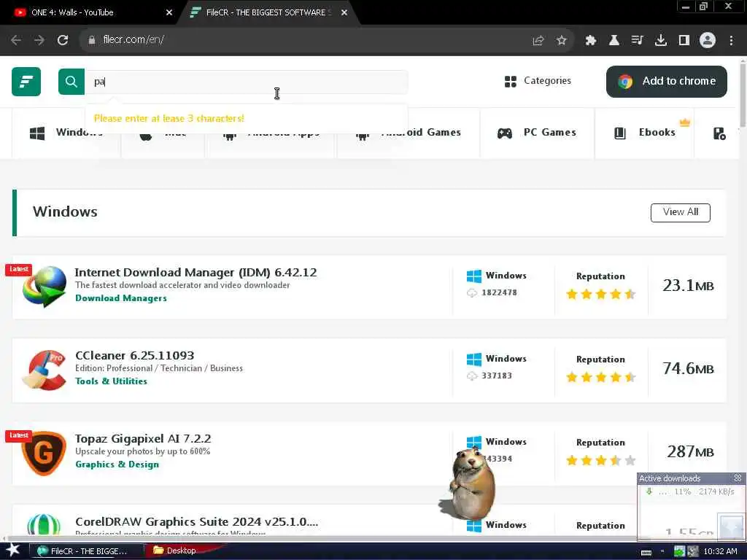This screenshot has width=747, height=560.
Task: Click the Windows category logo icon
Action: [x=37, y=133]
